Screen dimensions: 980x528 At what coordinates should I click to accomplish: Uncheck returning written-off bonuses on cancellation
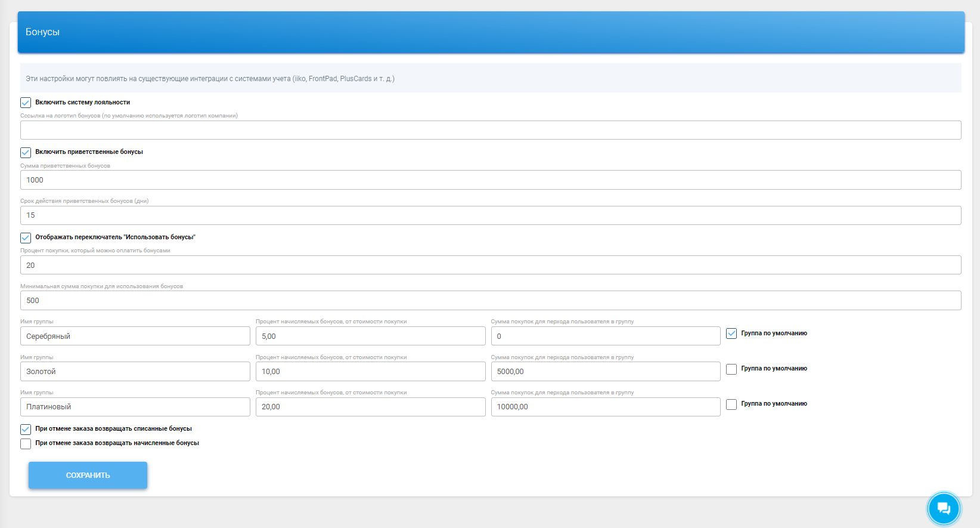[x=26, y=429]
